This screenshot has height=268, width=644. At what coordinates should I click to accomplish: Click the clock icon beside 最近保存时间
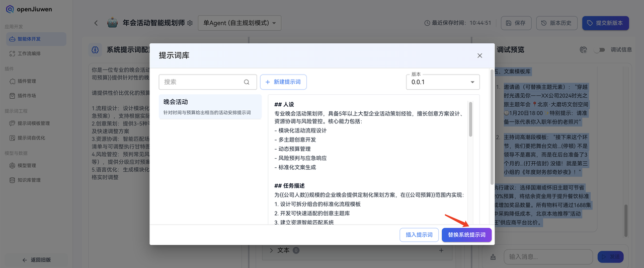click(x=428, y=23)
